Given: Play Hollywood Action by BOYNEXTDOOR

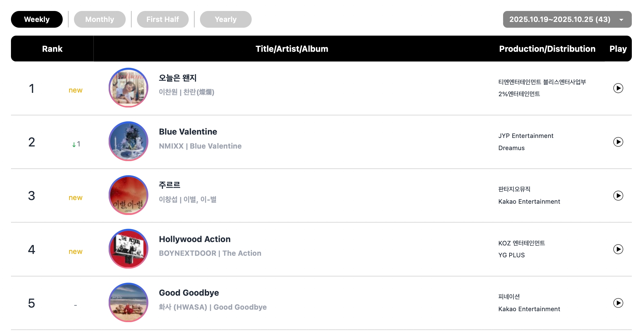Looking at the screenshot, I should pyautogui.click(x=618, y=249).
